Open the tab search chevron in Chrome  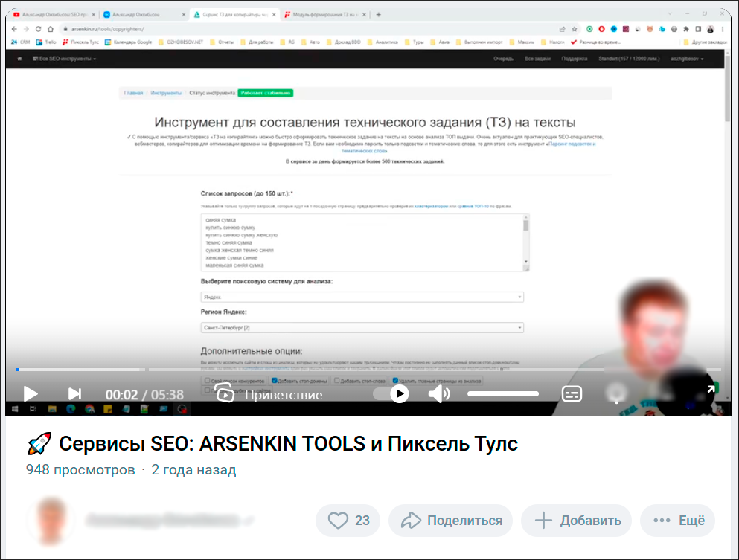click(670, 13)
